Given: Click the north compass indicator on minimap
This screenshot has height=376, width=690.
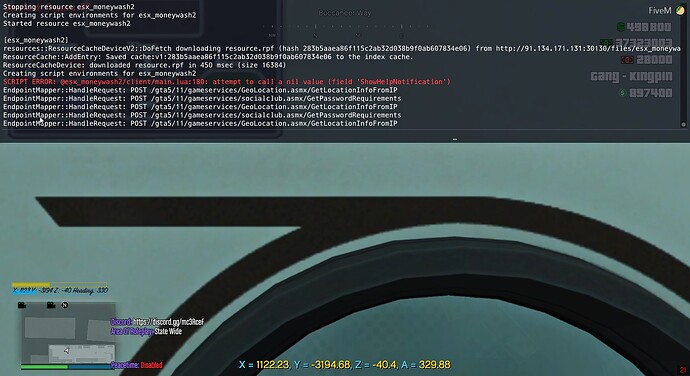Looking at the screenshot, I should [65, 305].
